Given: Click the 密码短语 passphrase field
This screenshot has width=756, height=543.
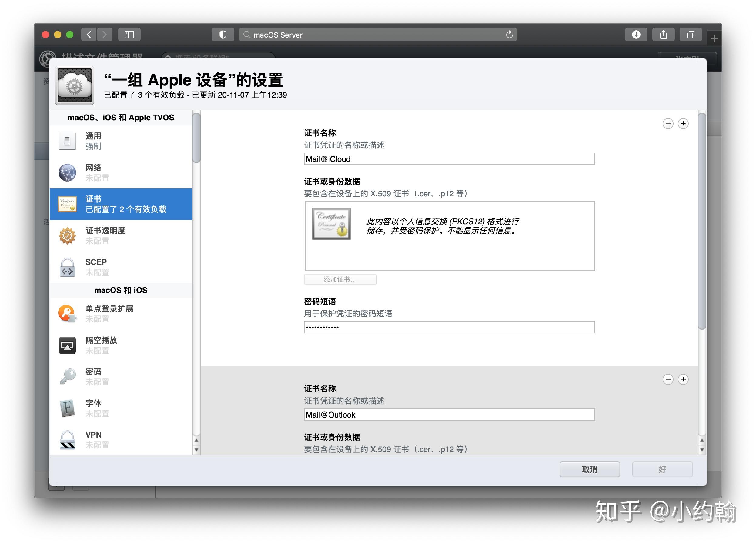Looking at the screenshot, I should 449,327.
